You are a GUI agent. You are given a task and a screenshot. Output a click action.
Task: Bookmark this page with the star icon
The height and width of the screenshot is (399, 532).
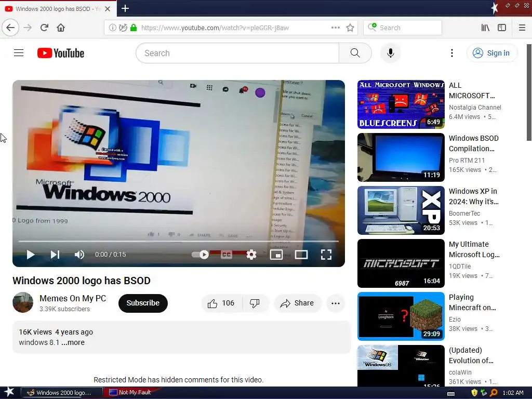350,28
